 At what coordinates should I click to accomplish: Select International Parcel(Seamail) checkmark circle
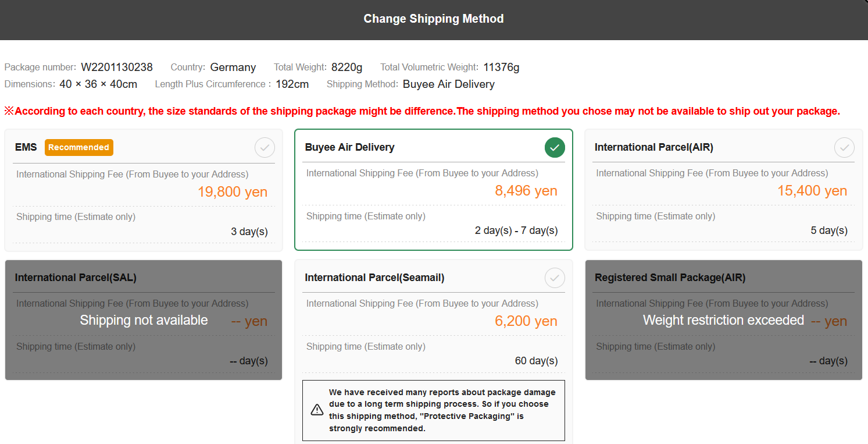tap(555, 278)
